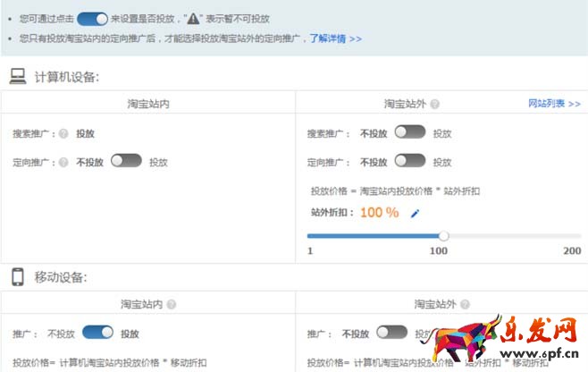Click the 站外折扣 slider handle at 100
Screen dimensions: 588x372
coord(443,236)
